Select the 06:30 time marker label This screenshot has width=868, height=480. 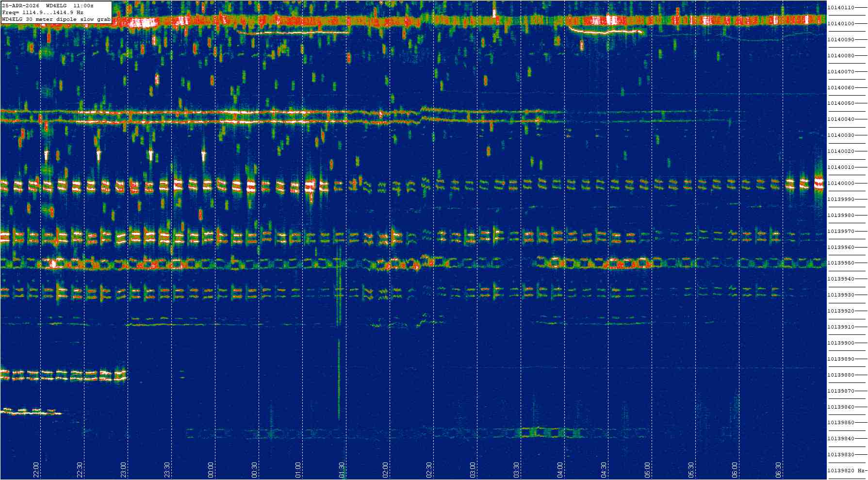[x=779, y=469]
